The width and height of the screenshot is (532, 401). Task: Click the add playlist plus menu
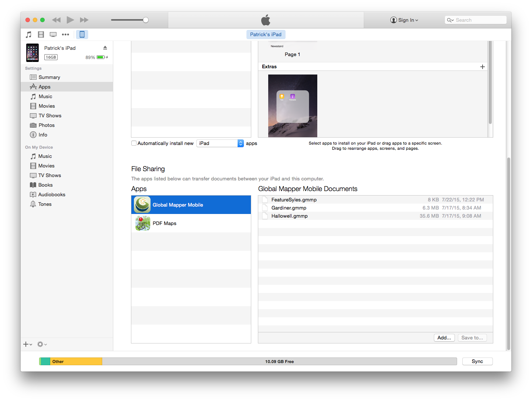pyautogui.click(x=28, y=344)
